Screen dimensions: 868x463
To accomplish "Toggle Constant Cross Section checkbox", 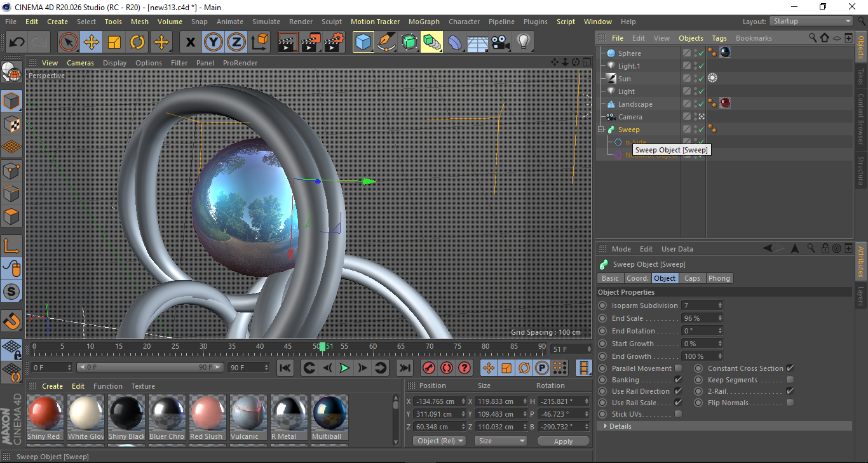I will click(790, 368).
